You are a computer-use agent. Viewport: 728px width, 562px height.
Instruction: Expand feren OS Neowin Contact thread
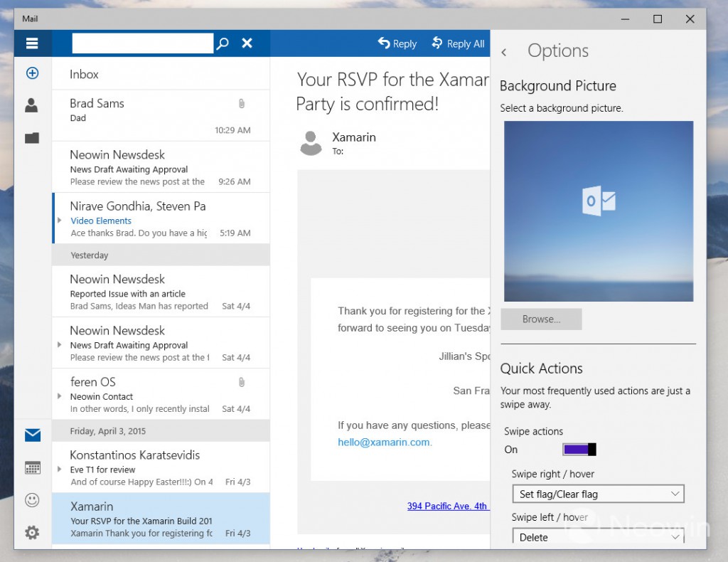(x=60, y=396)
